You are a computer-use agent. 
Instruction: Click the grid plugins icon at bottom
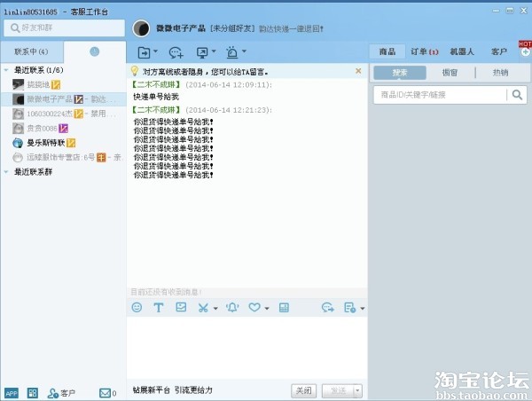tap(33, 393)
